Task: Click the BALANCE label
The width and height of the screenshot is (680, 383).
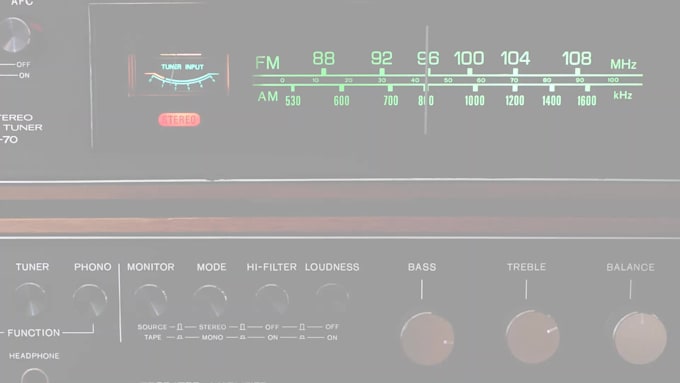Action: click(x=631, y=267)
